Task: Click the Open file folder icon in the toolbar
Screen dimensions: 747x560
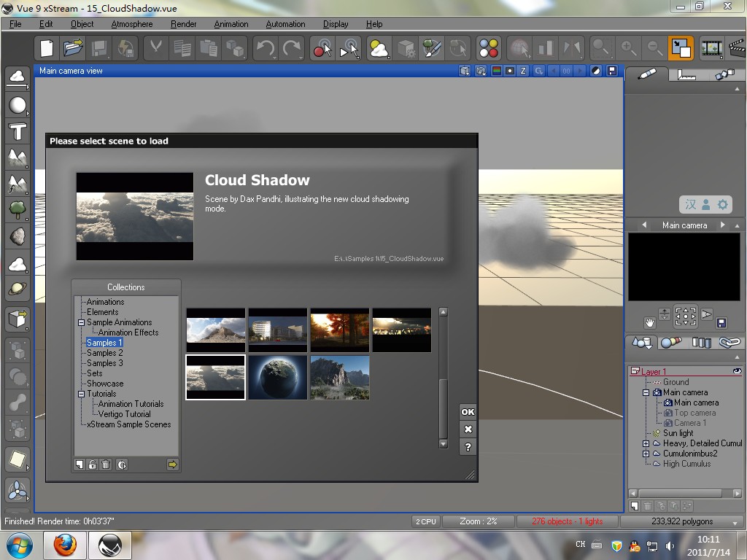Action: (72, 49)
